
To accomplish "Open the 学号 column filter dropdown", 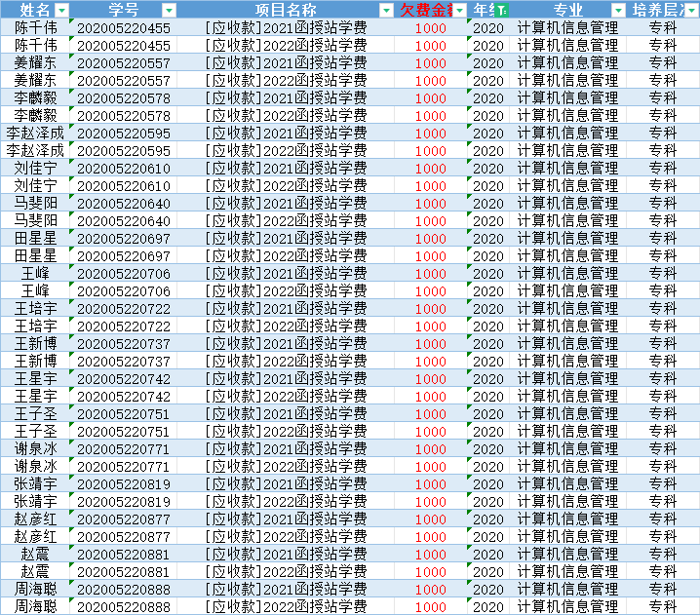I will tap(169, 10).
